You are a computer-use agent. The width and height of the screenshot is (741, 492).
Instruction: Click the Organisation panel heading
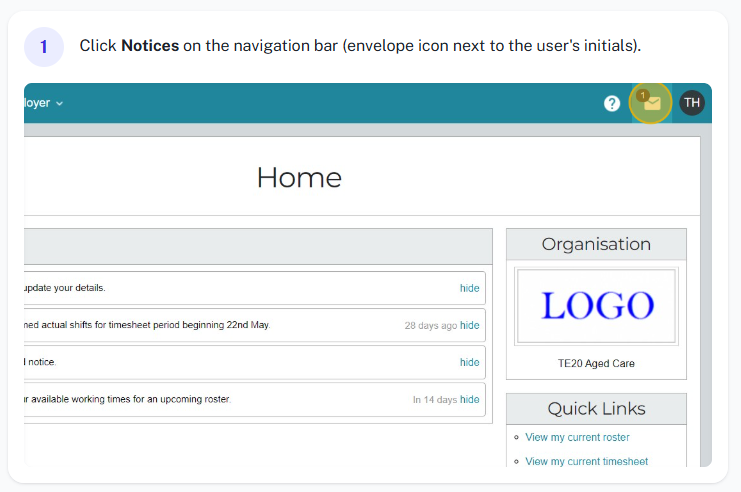tap(596, 244)
